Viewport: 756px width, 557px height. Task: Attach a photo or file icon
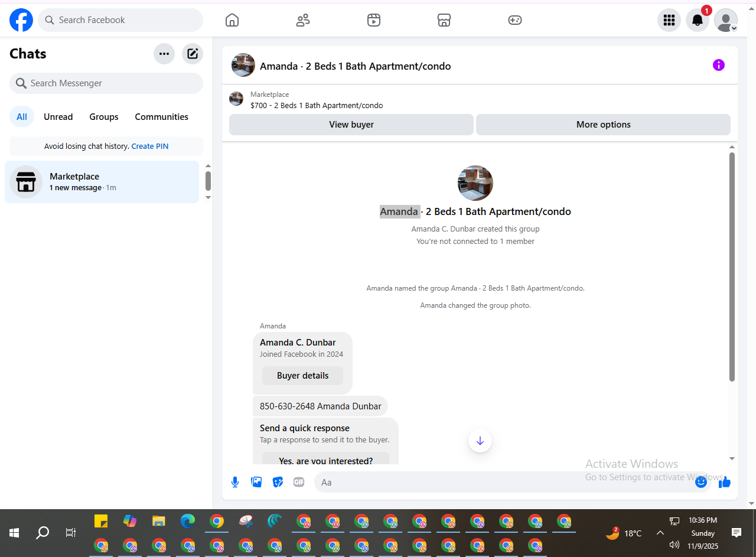coord(256,482)
